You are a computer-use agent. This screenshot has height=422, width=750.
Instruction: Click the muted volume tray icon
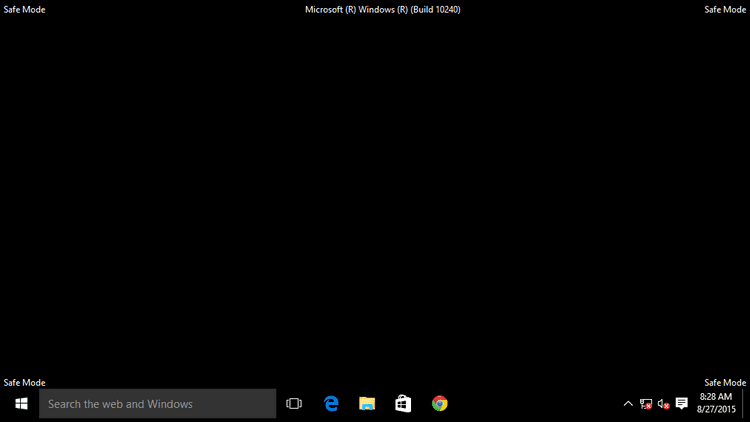[663, 404]
